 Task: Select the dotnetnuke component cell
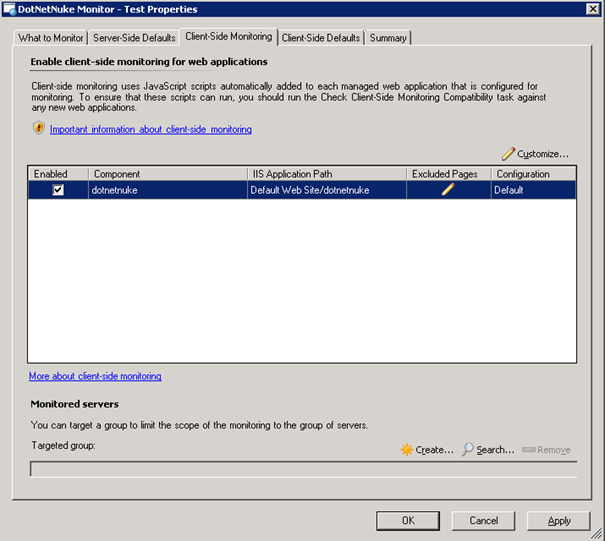pos(168,190)
